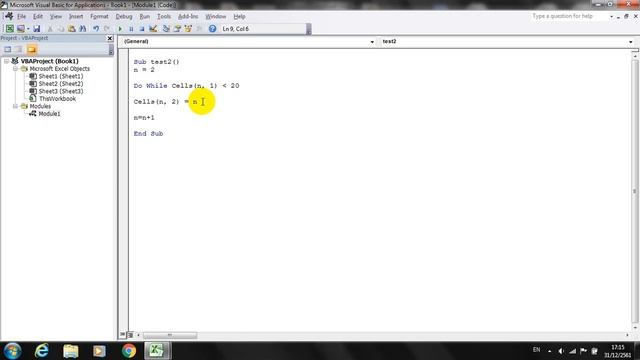The width and height of the screenshot is (640, 360).
Task: Click the horizontal scrollbar thumb of code window
Action: 170,335
